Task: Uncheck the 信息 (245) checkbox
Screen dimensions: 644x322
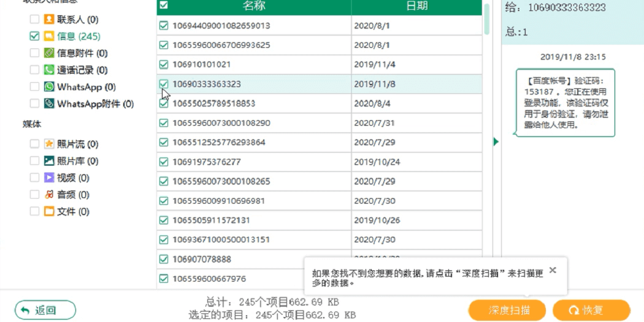Action: pos(34,36)
